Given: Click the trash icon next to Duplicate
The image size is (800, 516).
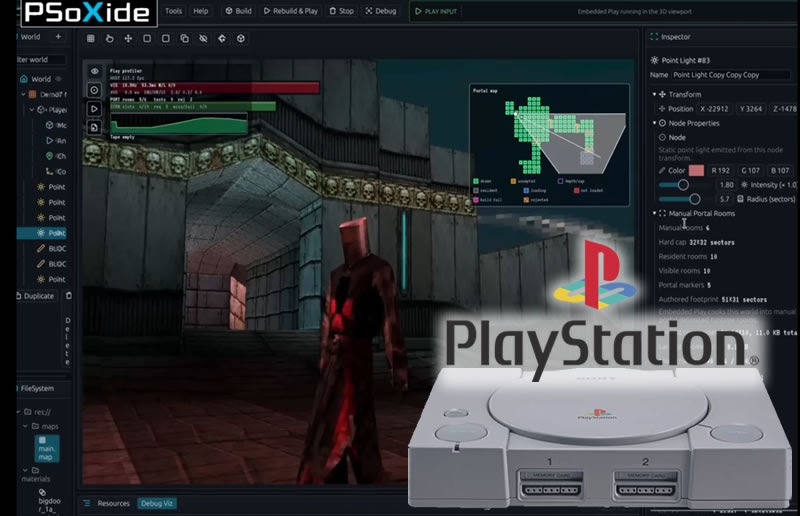Looking at the screenshot, I should pos(68,296).
